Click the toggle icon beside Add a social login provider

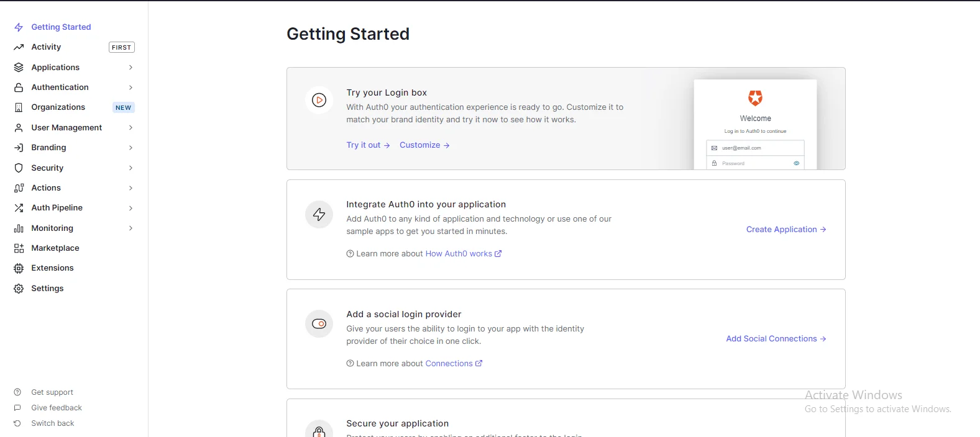point(319,324)
